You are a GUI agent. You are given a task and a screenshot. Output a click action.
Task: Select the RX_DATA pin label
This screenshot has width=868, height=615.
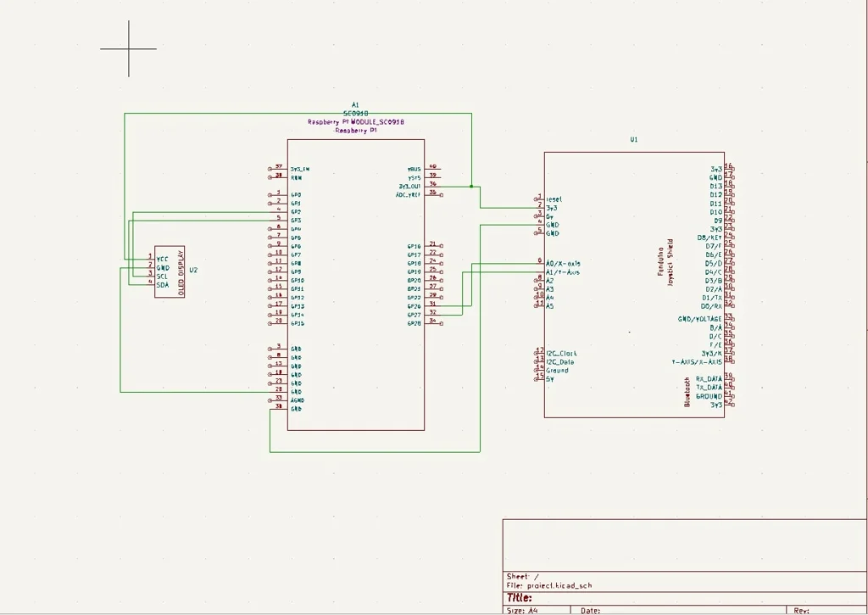coord(709,379)
